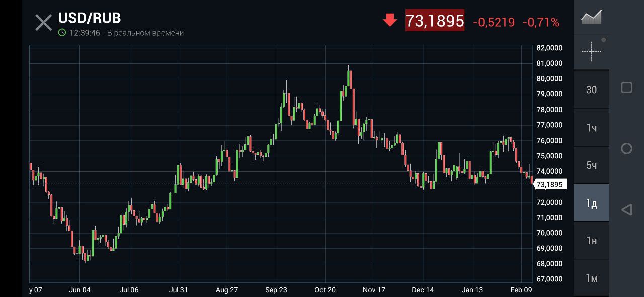
Task: Tap the Jan 13 date axis label
Action: pos(472,290)
